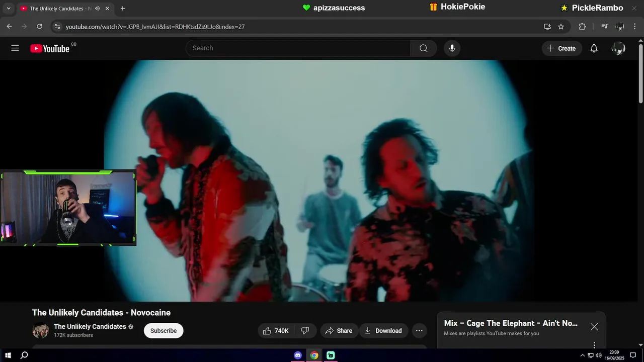
Task: Open a new browser tab
Action: click(122, 9)
